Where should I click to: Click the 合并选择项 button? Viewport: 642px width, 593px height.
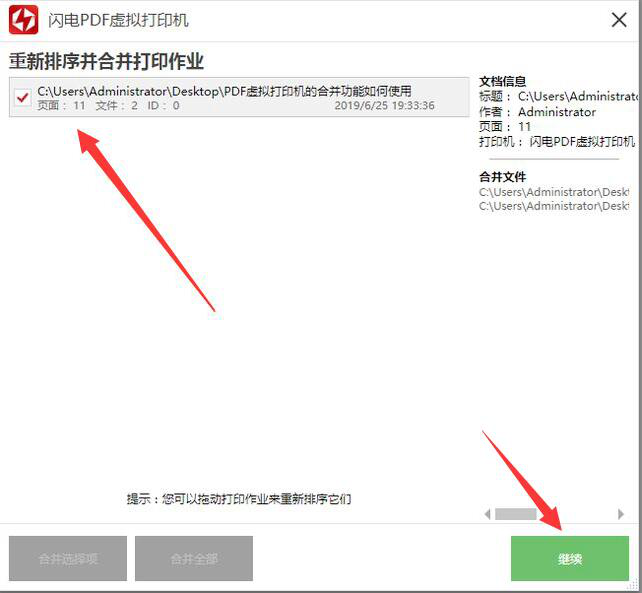pos(68,558)
